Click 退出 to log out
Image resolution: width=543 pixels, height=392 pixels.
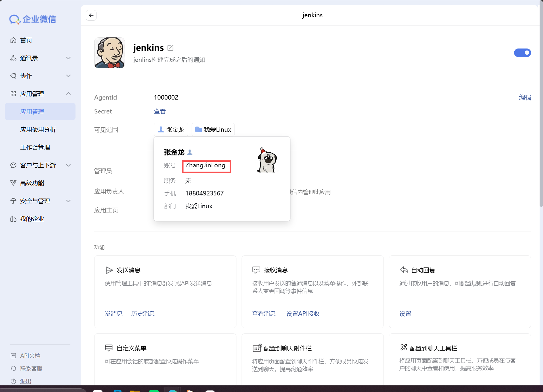(26, 382)
